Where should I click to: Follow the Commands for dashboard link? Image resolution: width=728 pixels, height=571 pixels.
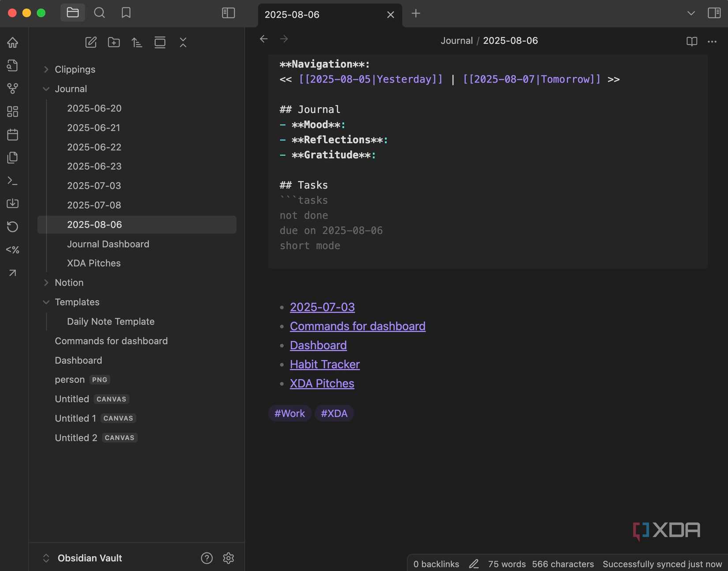coord(358,326)
